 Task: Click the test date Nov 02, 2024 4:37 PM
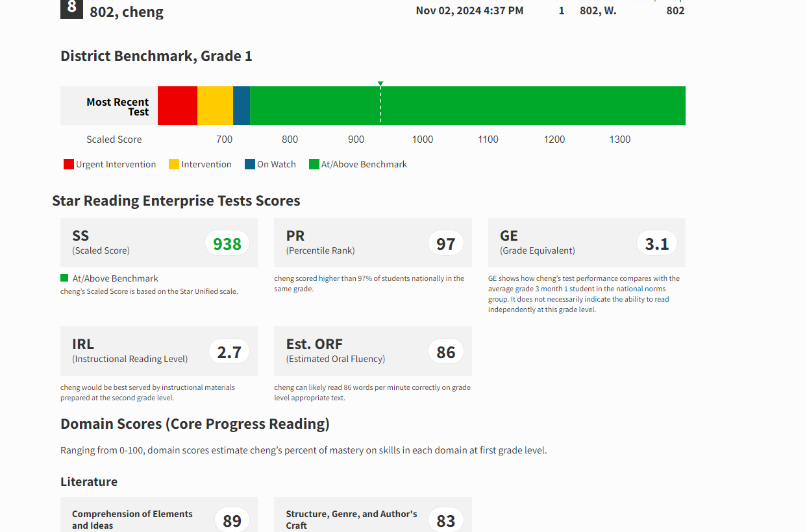(x=469, y=10)
